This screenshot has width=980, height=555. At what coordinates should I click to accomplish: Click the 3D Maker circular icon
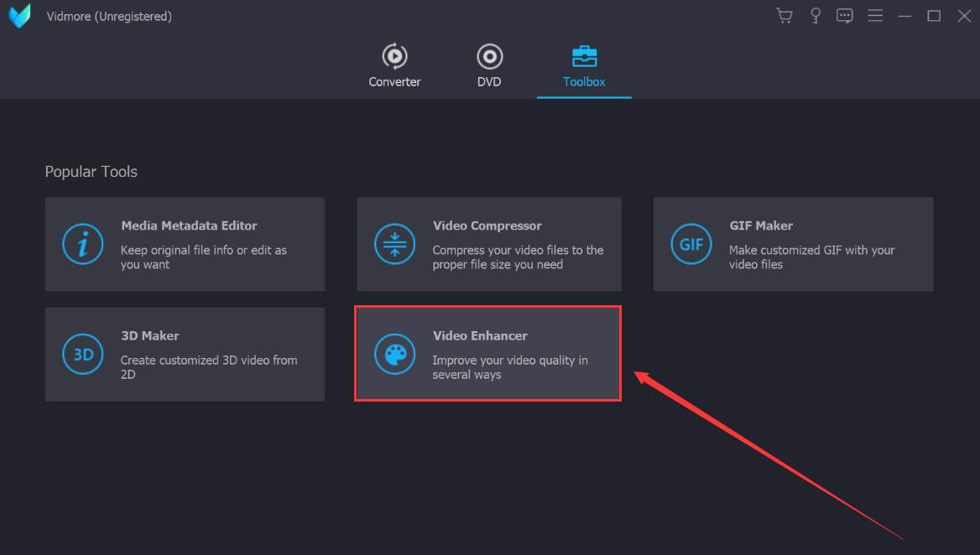coord(82,354)
